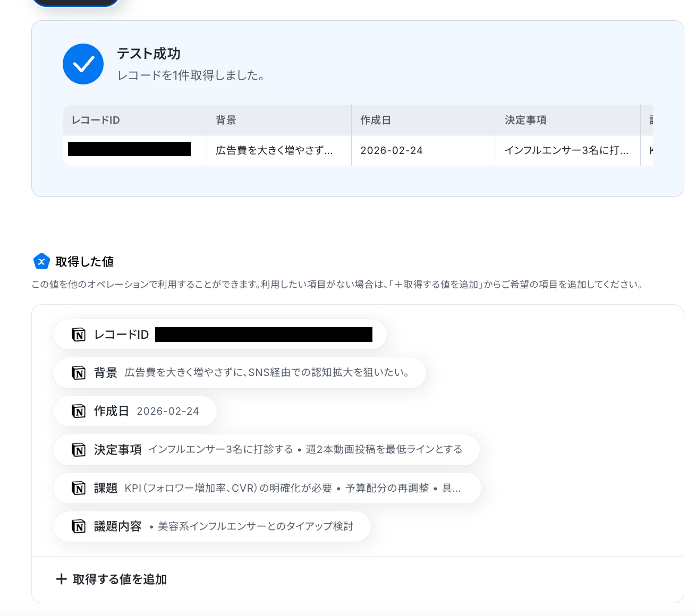Click the 広告費を大きく増やさず... table cell
The height and width of the screenshot is (616, 696).
[x=279, y=150]
